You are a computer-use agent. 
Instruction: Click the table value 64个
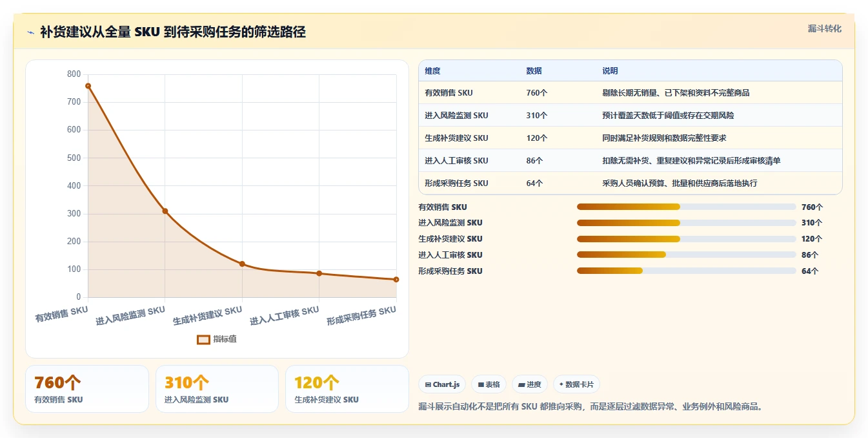(534, 183)
